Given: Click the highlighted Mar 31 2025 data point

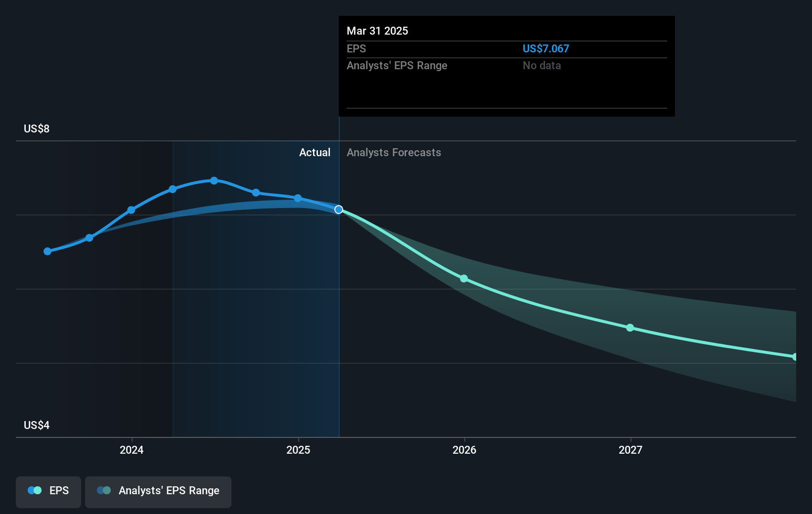Looking at the screenshot, I should click(x=339, y=210).
